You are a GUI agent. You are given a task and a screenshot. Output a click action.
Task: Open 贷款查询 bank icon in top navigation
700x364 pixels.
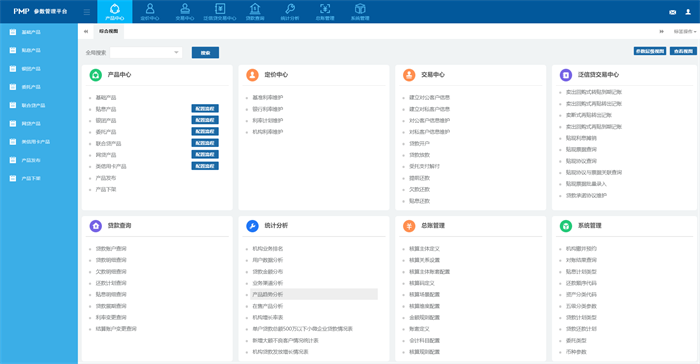point(255,9)
